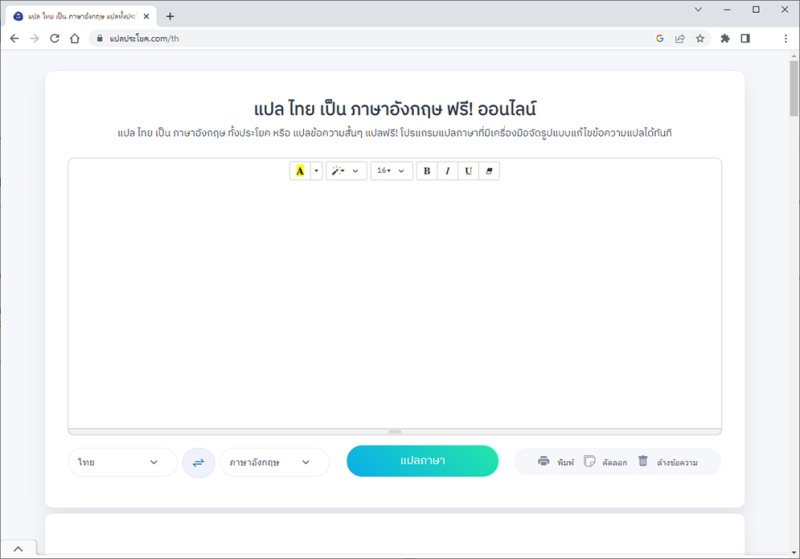This screenshot has width=800, height=559.
Task: Open the highlight color picker arrow
Action: [317, 171]
